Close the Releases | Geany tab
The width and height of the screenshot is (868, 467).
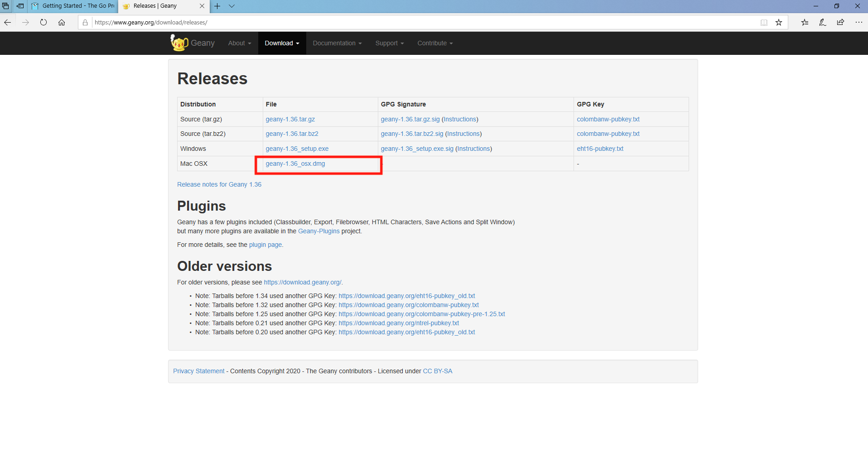click(202, 6)
